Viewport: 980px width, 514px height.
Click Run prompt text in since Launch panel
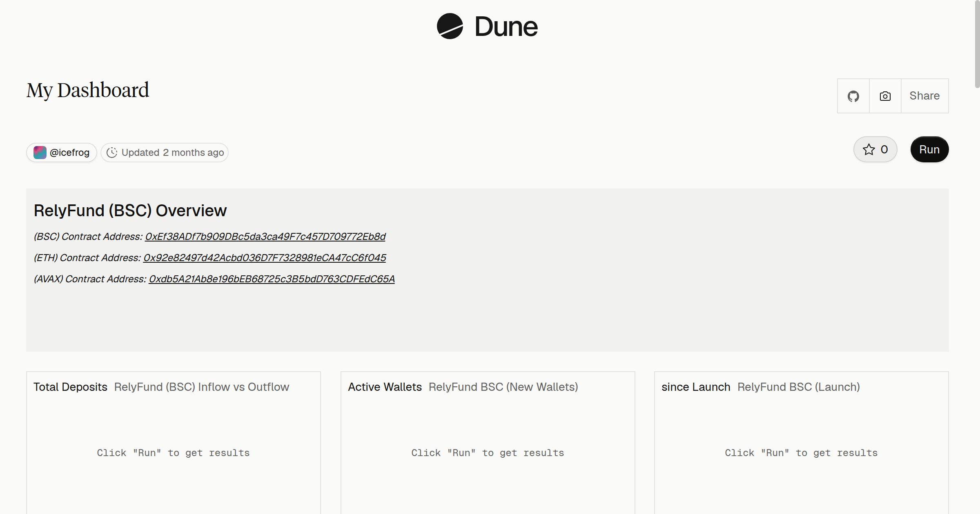coord(801,453)
